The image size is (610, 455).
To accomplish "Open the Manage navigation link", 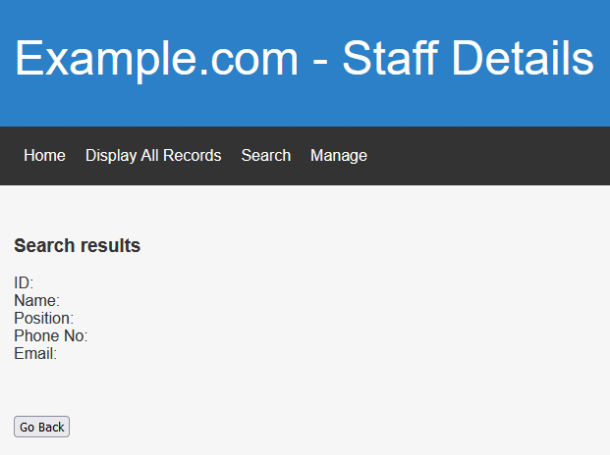I will pos(338,156).
